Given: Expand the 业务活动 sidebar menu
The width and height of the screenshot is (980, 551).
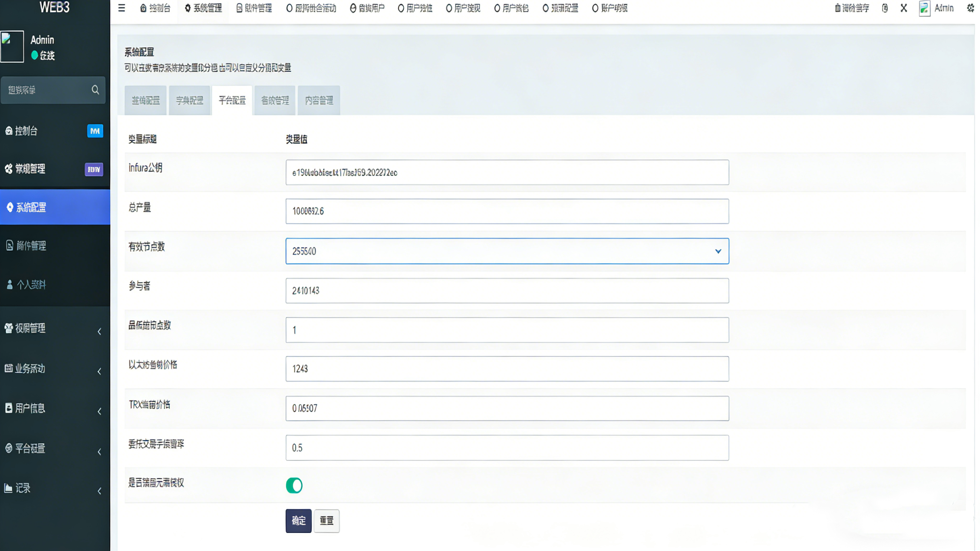Looking at the screenshot, I should (x=30, y=368).
